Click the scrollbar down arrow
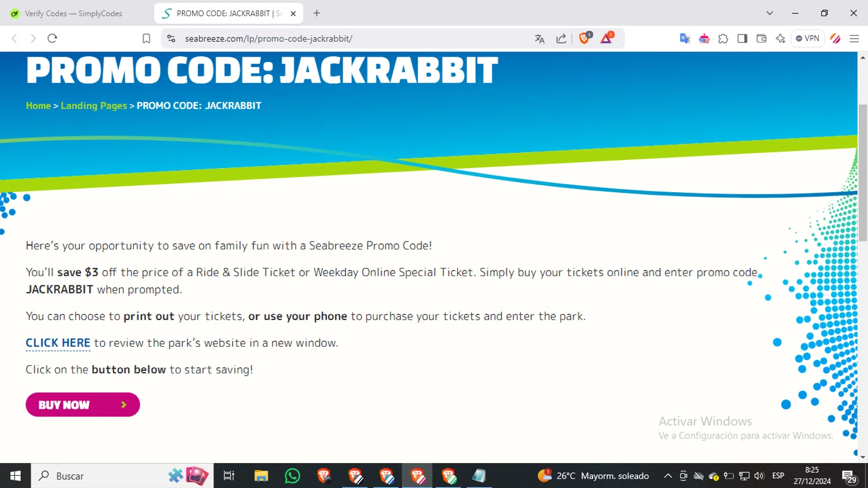Image resolution: width=868 pixels, height=488 pixels. (x=863, y=457)
